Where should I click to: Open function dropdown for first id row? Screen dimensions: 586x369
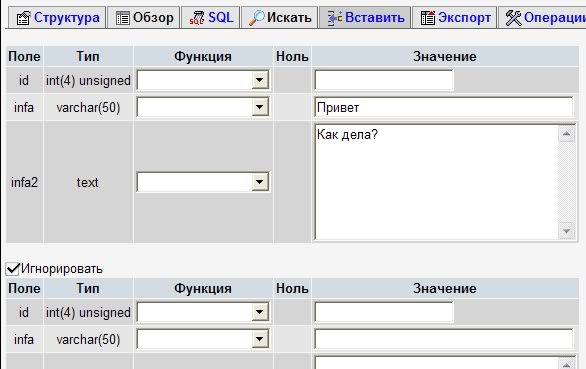(260, 80)
